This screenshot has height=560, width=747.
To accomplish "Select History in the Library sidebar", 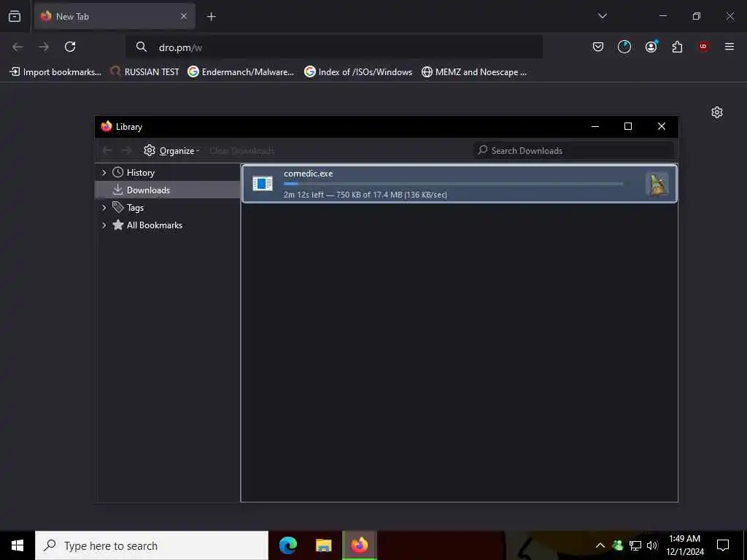I will 141,172.
